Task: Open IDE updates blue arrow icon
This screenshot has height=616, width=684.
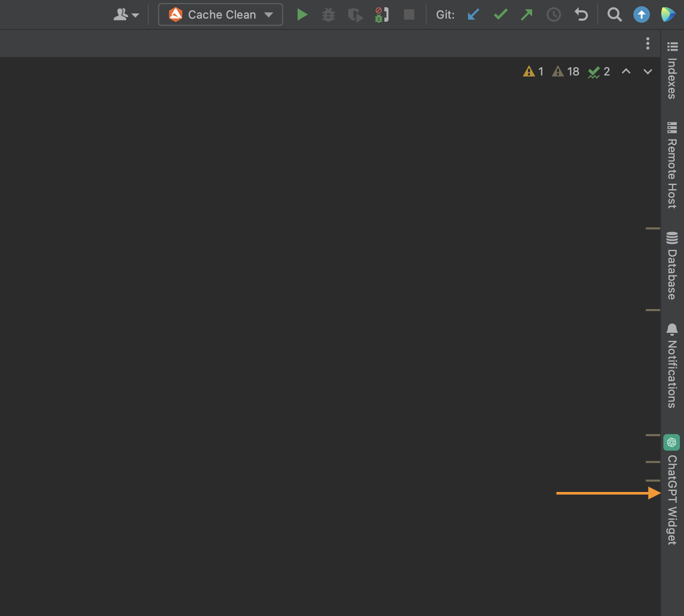Action: click(642, 14)
